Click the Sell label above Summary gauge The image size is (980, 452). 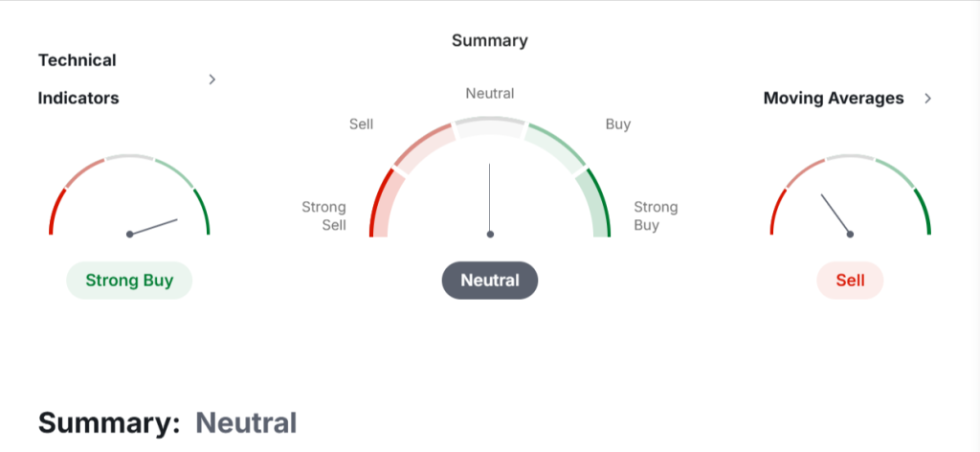pos(361,124)
